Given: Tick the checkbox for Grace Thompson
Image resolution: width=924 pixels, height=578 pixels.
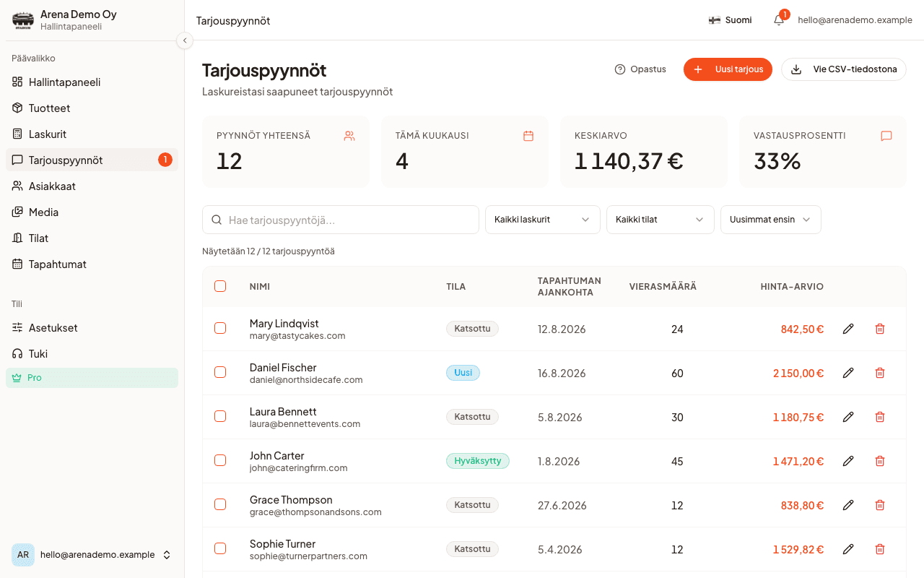Looking at the screenshot, I should point(220,505).
